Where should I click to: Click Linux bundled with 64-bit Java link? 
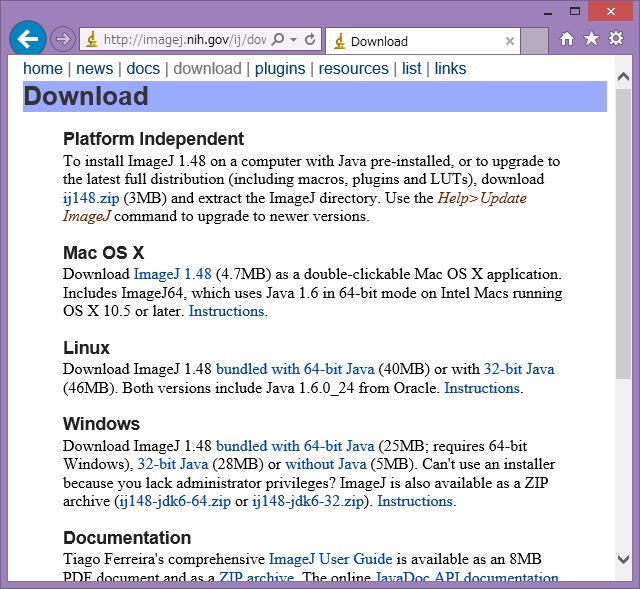point(295,369)
